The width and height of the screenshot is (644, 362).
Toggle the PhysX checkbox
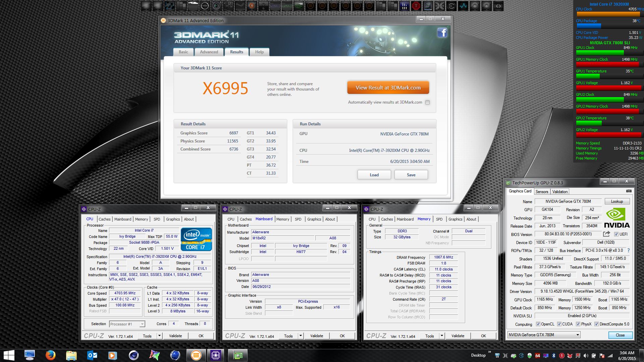tap(578, 324)
